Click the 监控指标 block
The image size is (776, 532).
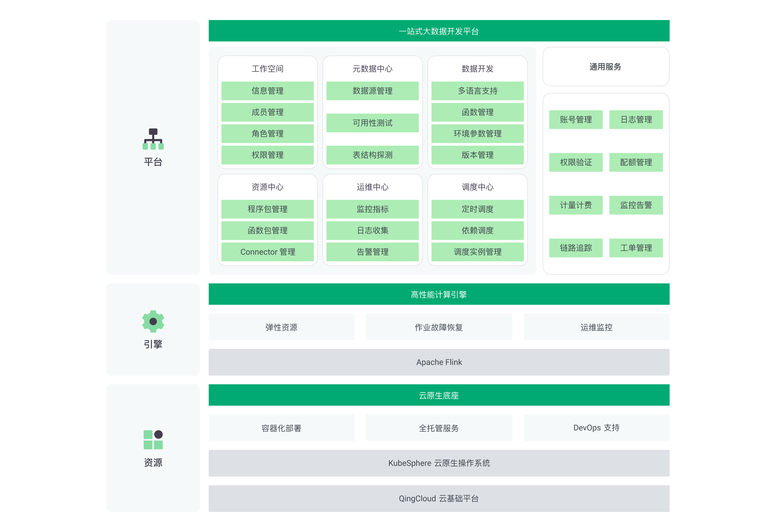(373, 209)
